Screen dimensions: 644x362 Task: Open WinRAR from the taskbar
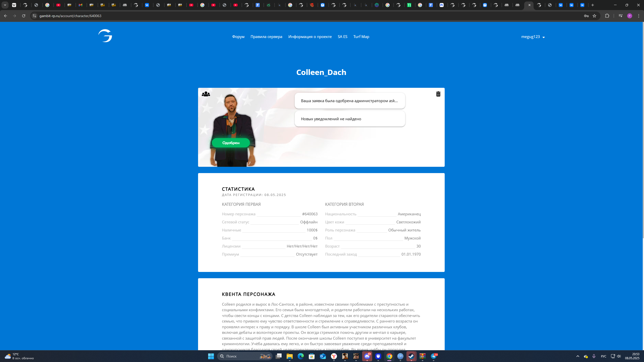tap(422, 356)
